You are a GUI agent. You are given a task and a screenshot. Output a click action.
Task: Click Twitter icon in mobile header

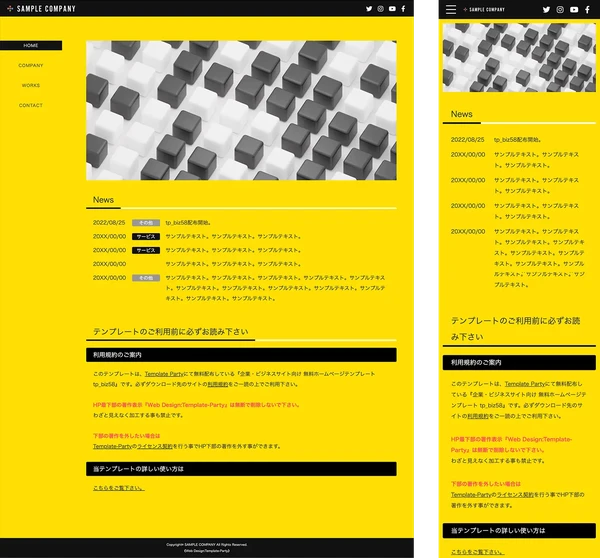point(546,10)
